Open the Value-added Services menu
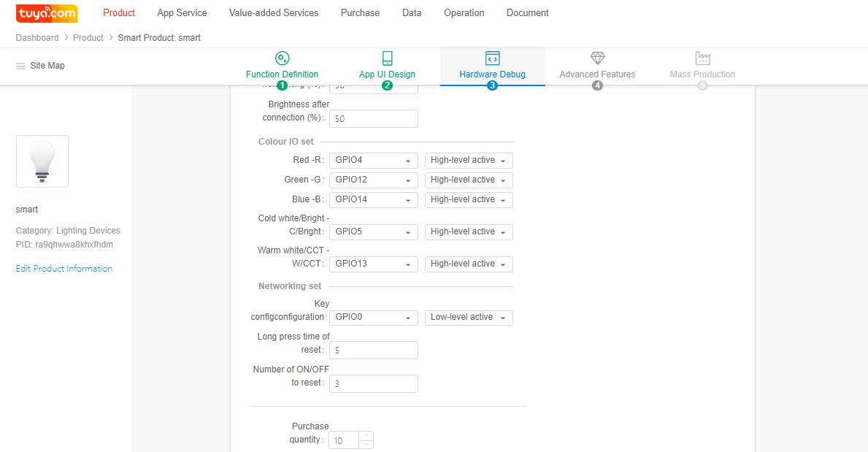 274,12
